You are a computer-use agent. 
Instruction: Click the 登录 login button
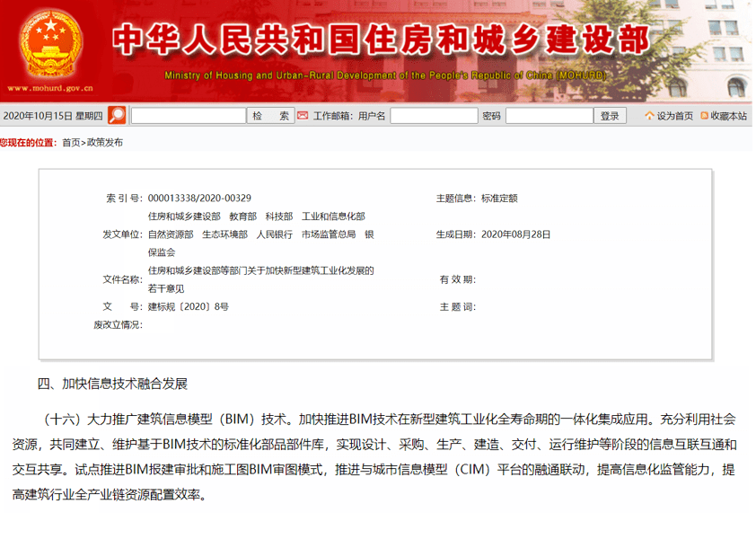point(610,116)
